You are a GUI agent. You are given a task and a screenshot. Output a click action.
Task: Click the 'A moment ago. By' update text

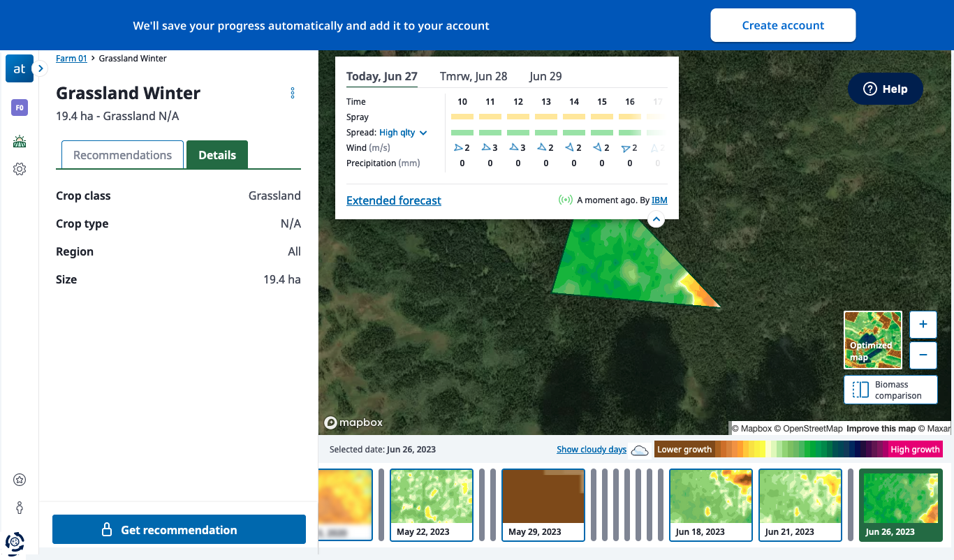pyautogui.click(x=612, y=200)
